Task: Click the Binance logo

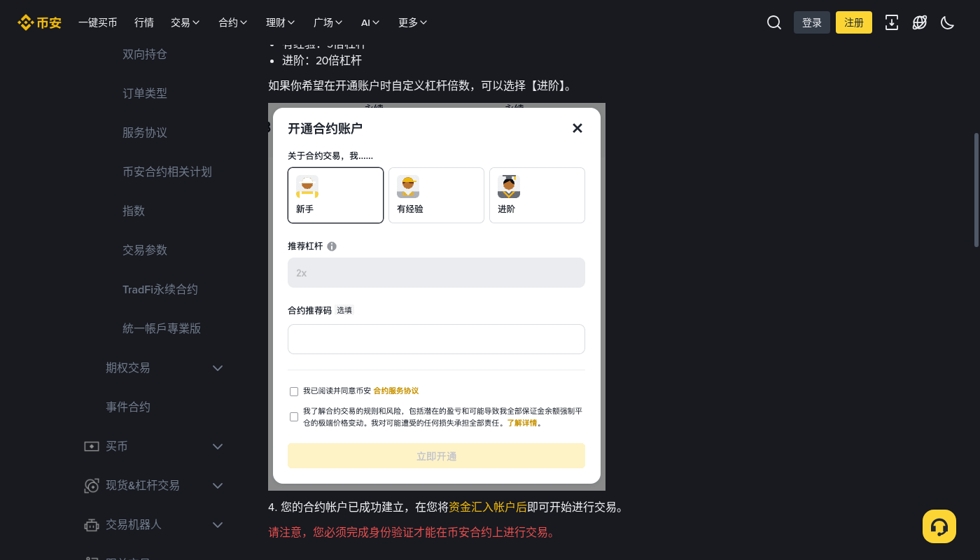Action: [x=40, y=22]
